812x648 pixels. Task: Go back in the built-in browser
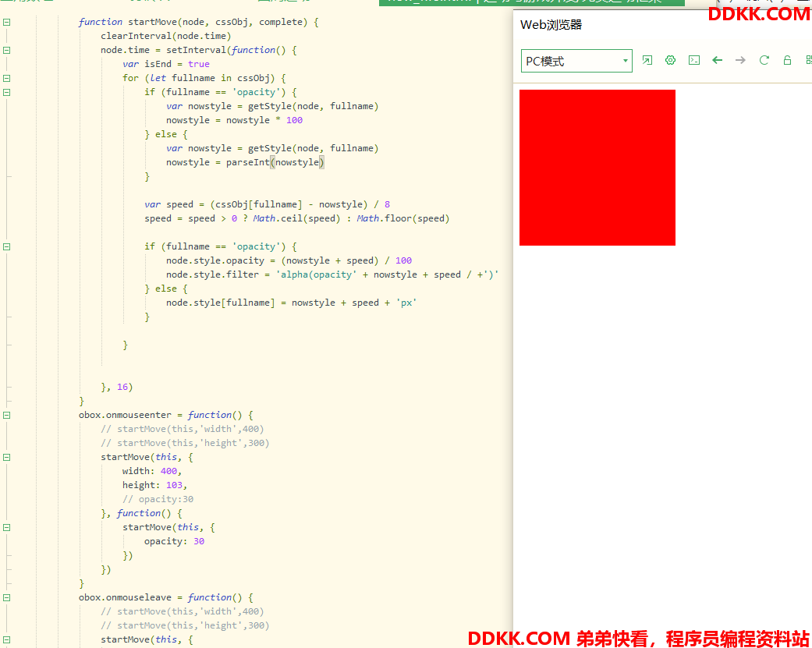718,60
